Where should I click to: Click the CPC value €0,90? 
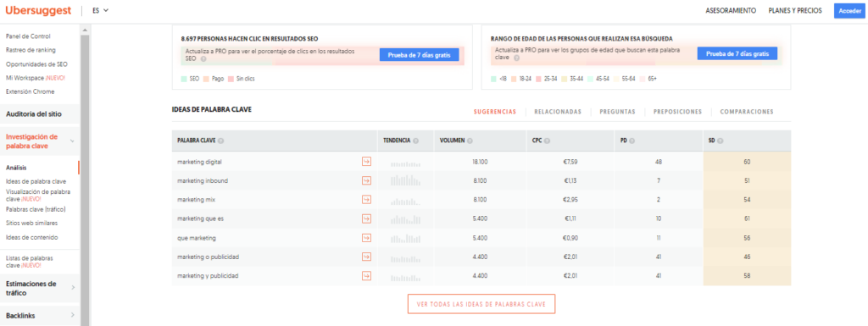570,238
